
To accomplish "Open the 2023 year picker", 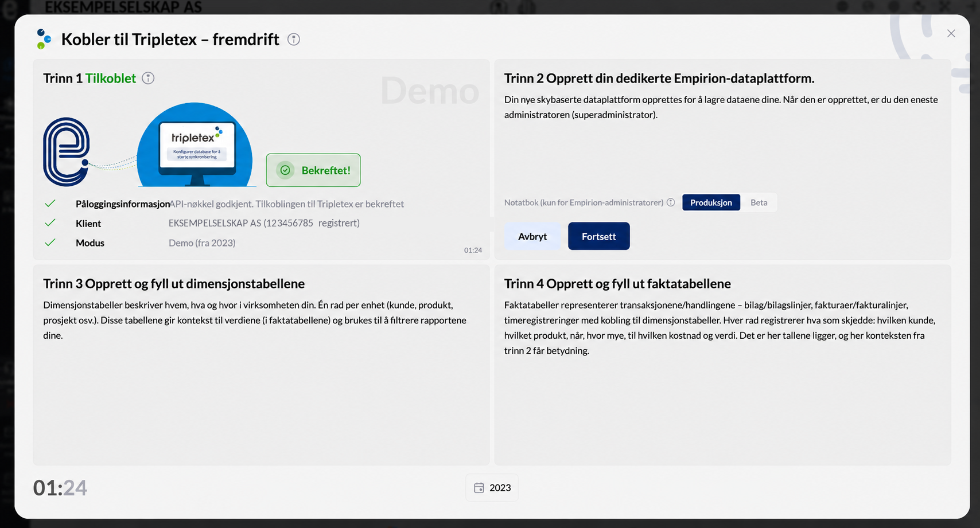I will [x=492, y=488].
